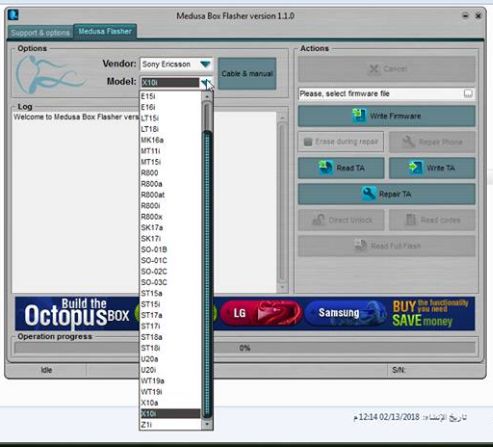Image resolution: width=493 pixels, height=447 pixels.
Task: Select model R800x from list
Action: coord(170,217)
